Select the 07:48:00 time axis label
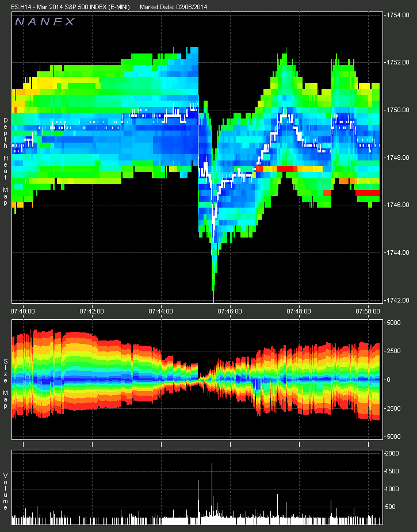 (299, 311)
